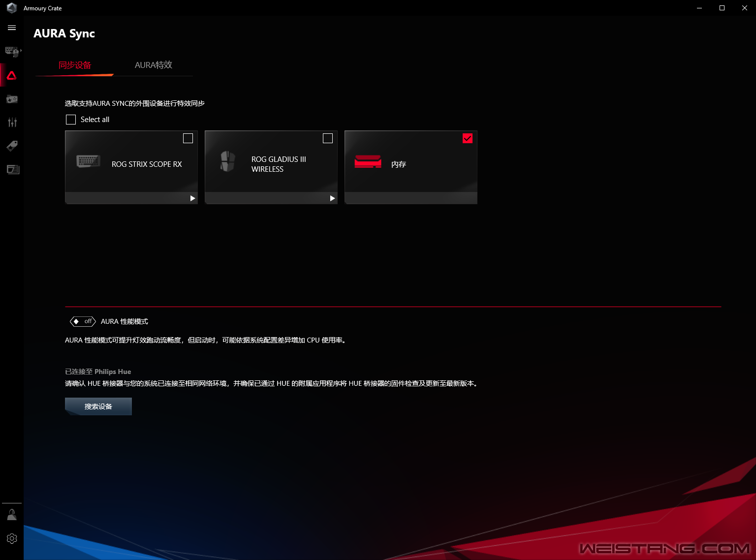This screenshot has width=756, height=560.
Task: Open the price tag deals icon
Action: (12, 146)
